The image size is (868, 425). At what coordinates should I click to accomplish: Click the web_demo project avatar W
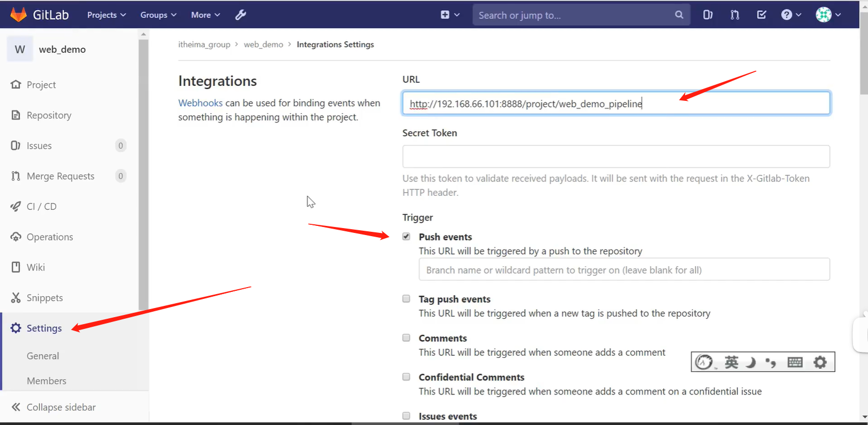pos(20,49)
